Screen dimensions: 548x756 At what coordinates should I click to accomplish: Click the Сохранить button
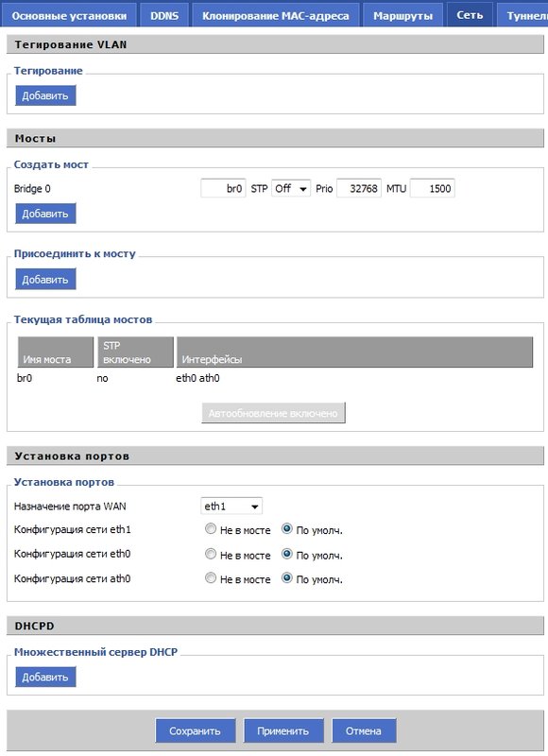pyautogui.click(x=196, y=730)
